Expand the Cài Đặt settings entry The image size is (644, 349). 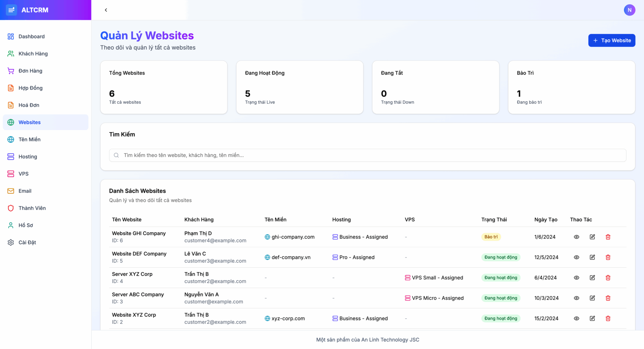coord(28,242)
